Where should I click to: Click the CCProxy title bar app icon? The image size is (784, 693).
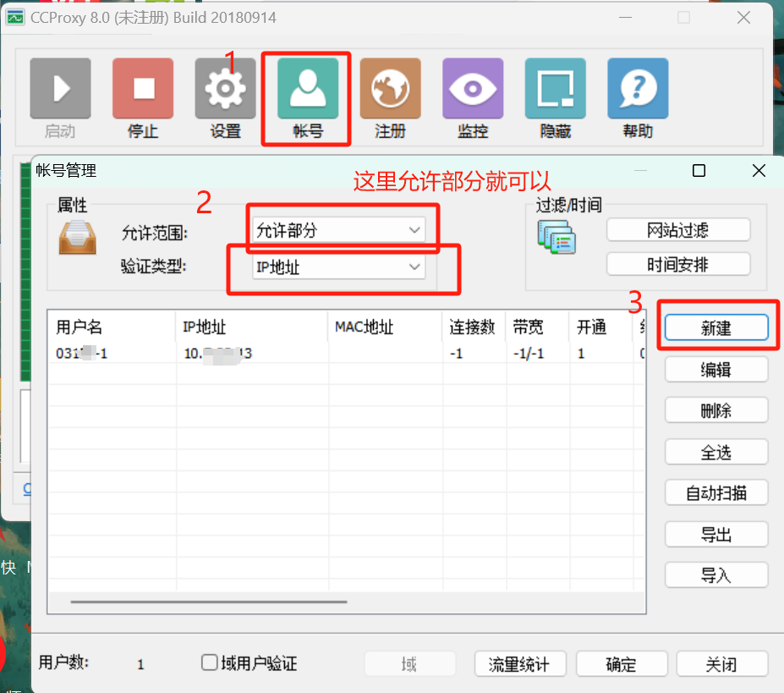(x=15, y=18)
